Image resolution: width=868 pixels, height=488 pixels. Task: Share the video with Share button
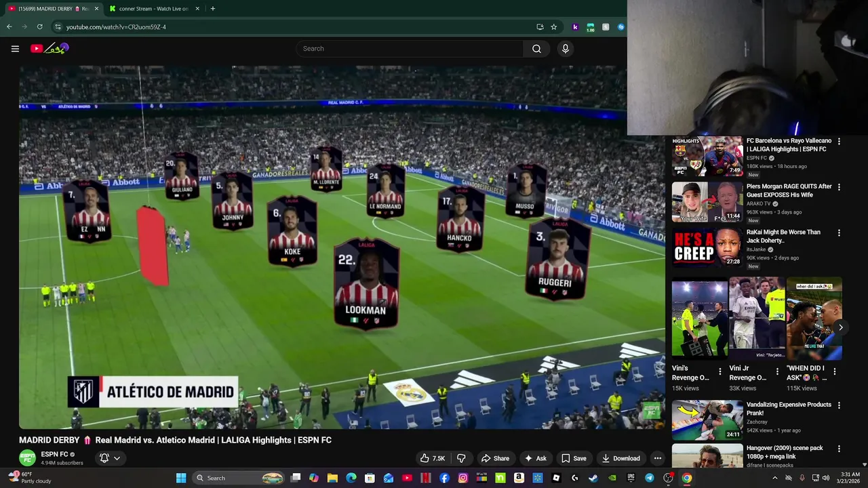pyautogui.click(x=495, y=458)
